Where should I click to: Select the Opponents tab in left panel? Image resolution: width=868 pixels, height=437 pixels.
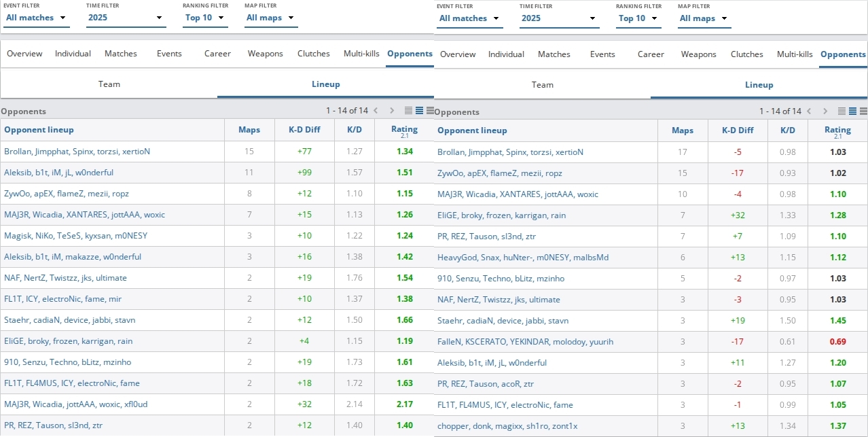(x=410, y=54)
